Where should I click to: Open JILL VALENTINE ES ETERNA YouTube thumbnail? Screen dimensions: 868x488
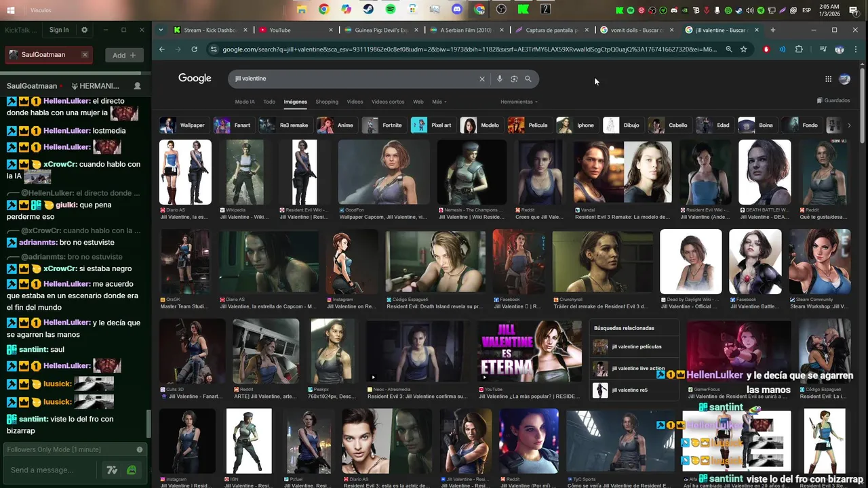click(x=530, y=351)
